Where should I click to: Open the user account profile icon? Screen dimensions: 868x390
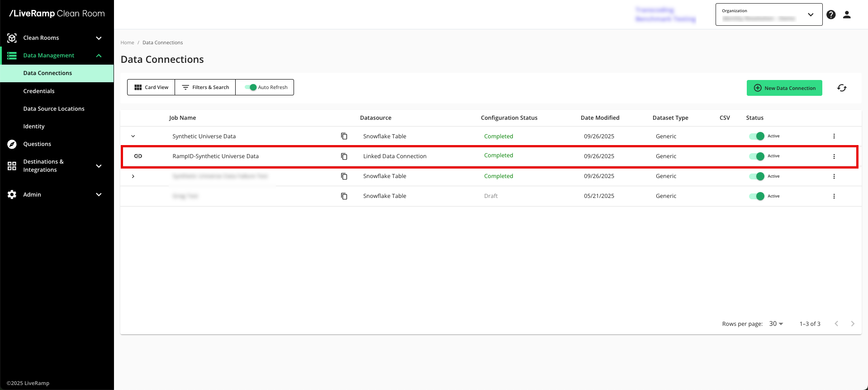(847, 14)
